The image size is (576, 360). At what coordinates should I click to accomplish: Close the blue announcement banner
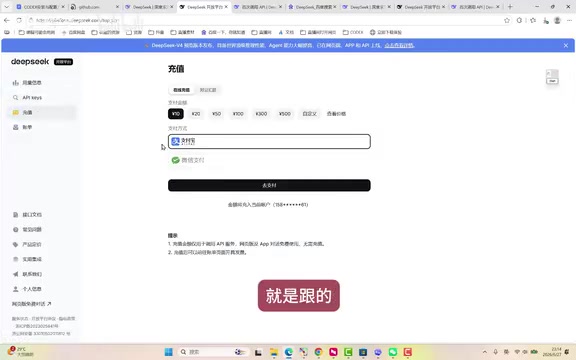pos(566,46)
